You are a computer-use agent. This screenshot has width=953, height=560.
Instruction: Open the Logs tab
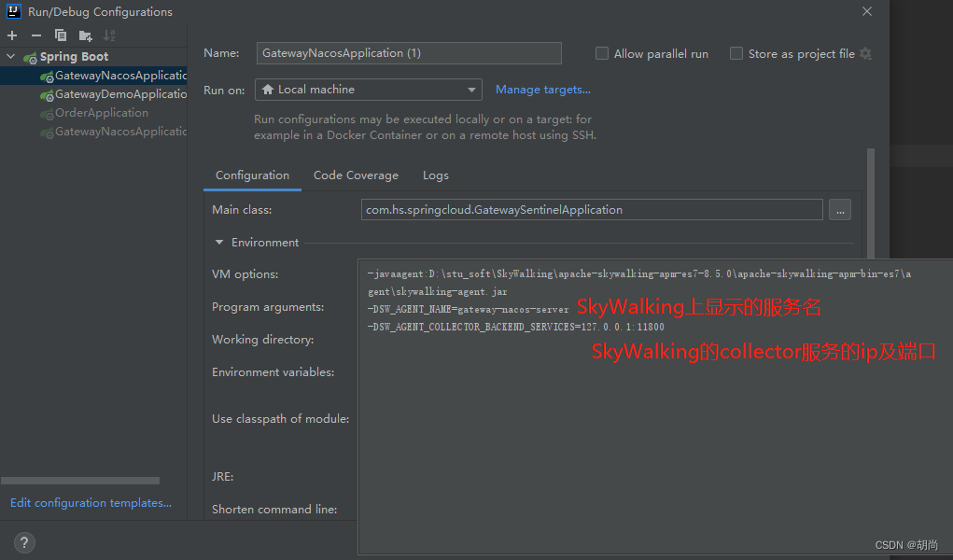[x=436, y=175]
